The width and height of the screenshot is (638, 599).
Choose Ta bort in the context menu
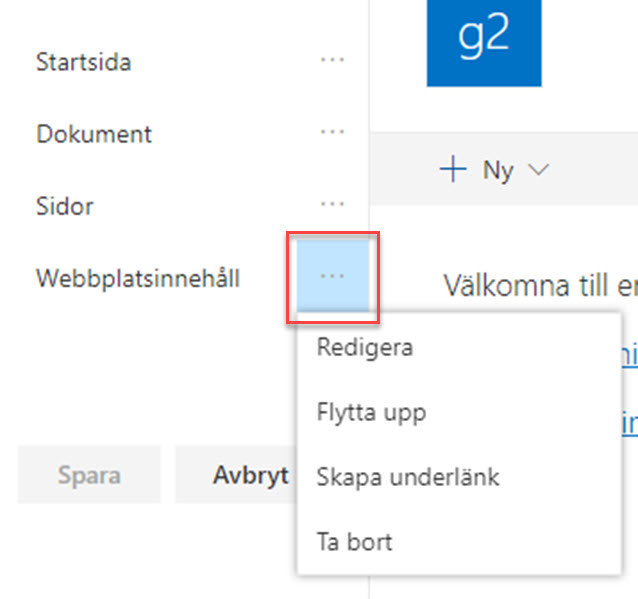(x=355, y=542)
